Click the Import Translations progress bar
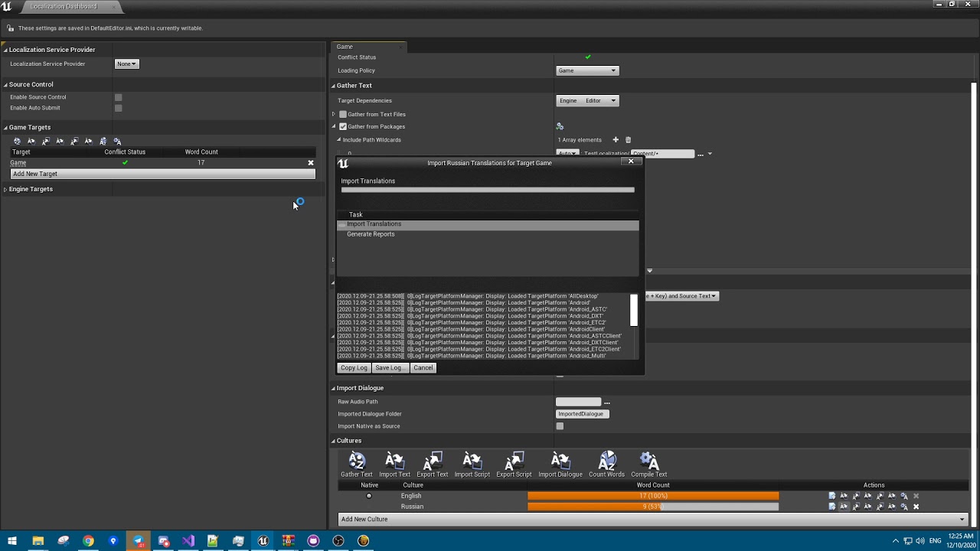Screen dimensions: 980x551 pos(488,190)
